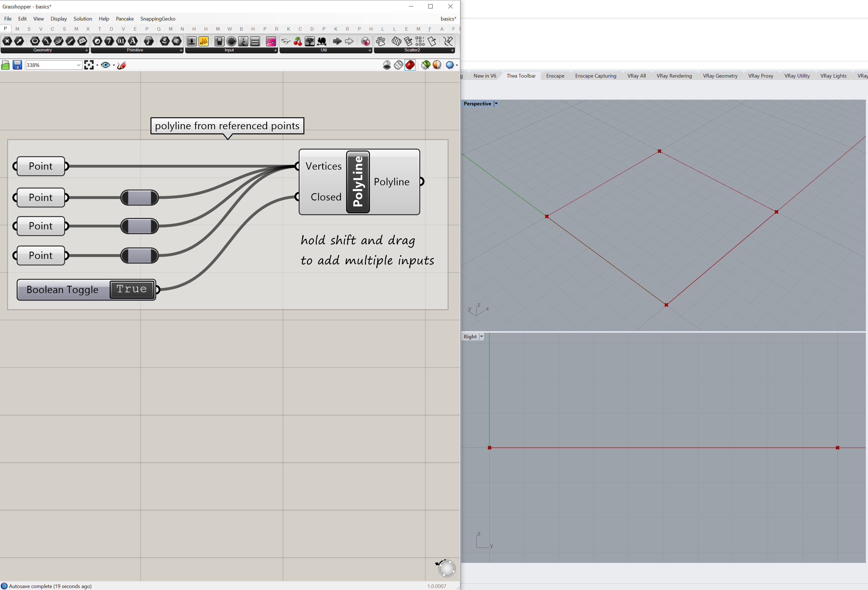Click the Zoom Extents icon
Viewport: 868px width, 590px height.
(x=89, y=65)
